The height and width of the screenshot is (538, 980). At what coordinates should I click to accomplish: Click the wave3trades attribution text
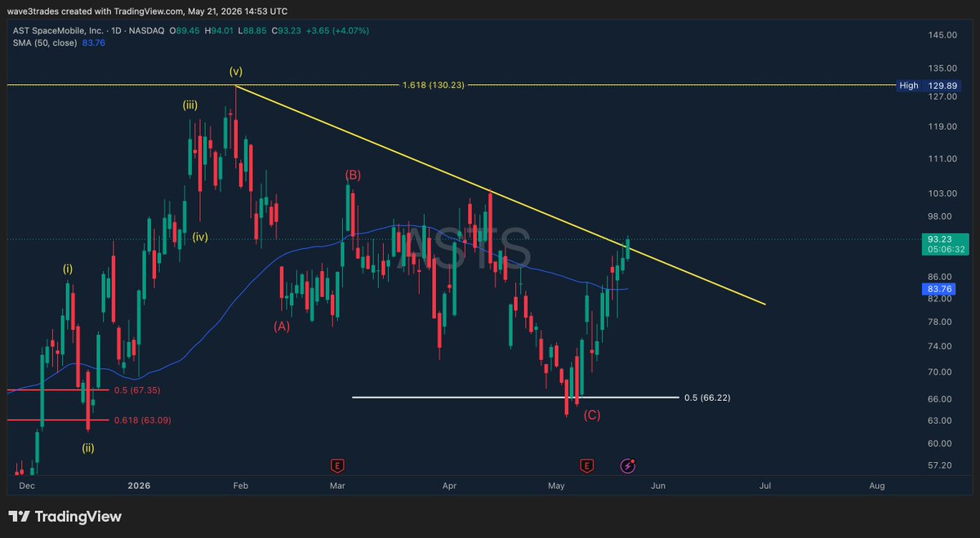pyautogui.click(x=147, y=11)
